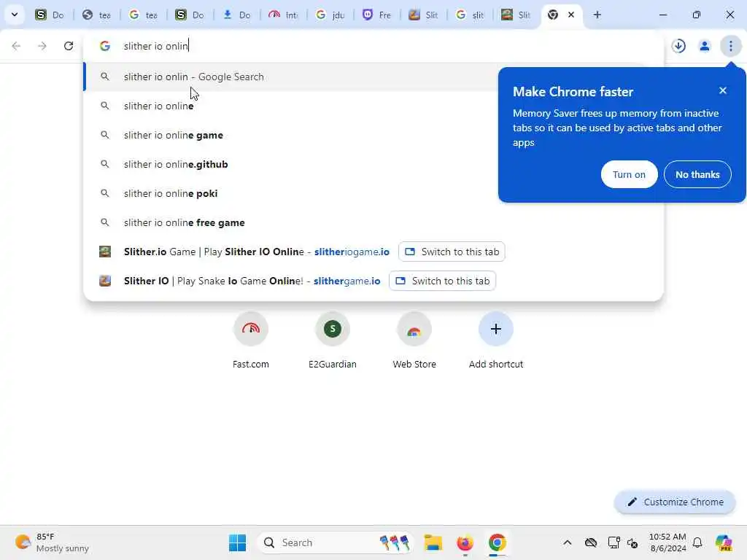Image resolution: width=747 pixels, height=560 pixels.
Task: Switch to the Google 'jdu' tab
Action: coord(330,15)
